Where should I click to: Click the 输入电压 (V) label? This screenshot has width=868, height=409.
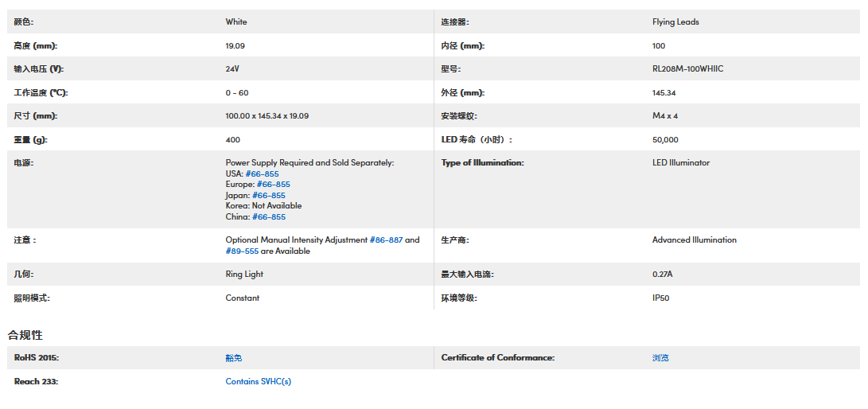click(x=39, y=69)
